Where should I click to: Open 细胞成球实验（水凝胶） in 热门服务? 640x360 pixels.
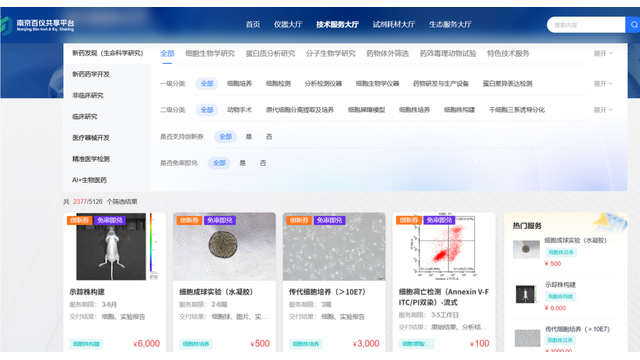point(576,240)
